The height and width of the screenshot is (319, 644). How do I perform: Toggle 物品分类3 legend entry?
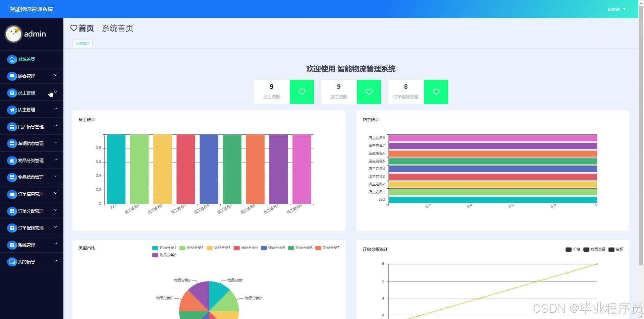point(218,248)
